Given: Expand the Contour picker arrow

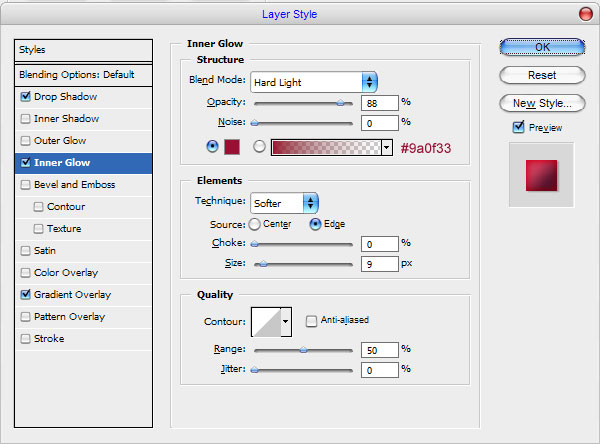Looking at the screenshot, I should coord(286,320).
